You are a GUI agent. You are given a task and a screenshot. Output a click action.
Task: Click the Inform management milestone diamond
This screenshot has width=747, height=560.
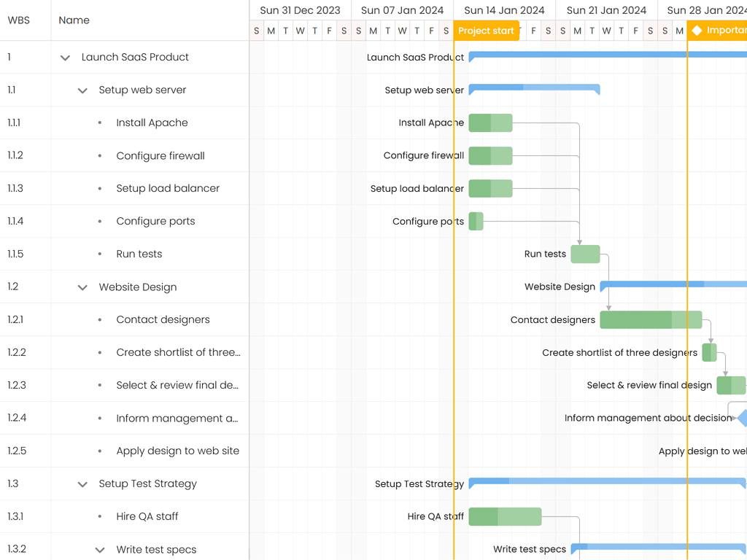click(742, 419)
